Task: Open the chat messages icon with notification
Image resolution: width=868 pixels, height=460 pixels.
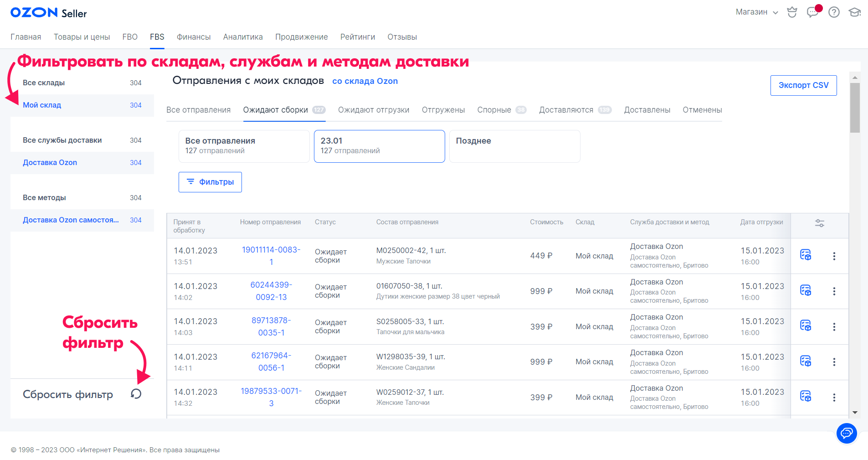Action: (x=812, y=12)
